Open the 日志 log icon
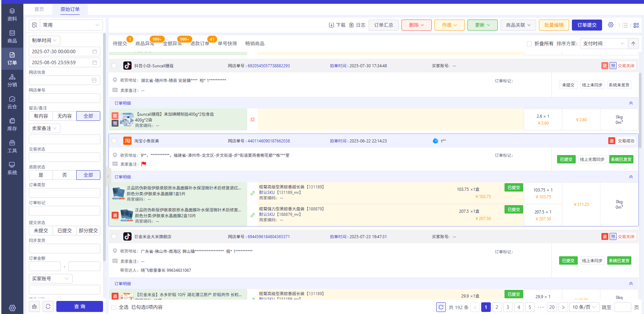 351,25
